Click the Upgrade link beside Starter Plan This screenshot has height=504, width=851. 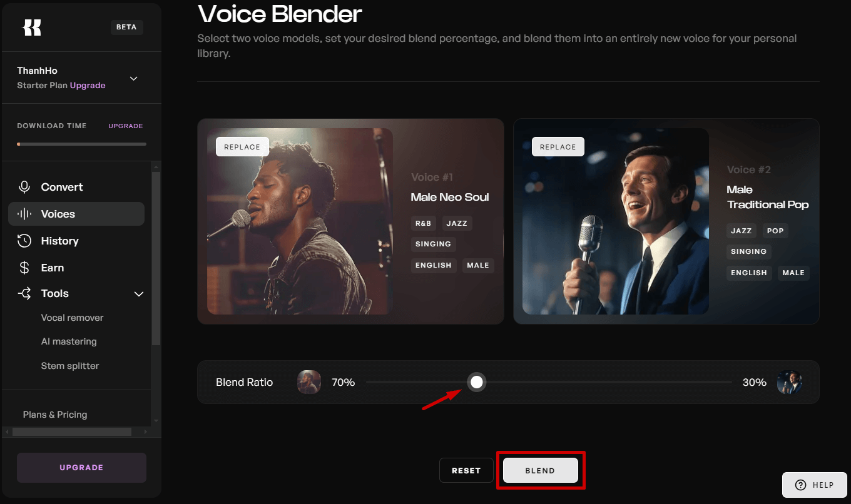click(x=88, y=86)
